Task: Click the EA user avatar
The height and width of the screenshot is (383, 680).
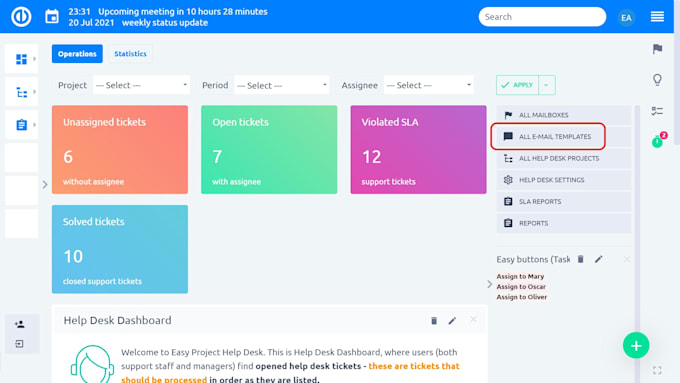Action: click(x=626, y=17)
